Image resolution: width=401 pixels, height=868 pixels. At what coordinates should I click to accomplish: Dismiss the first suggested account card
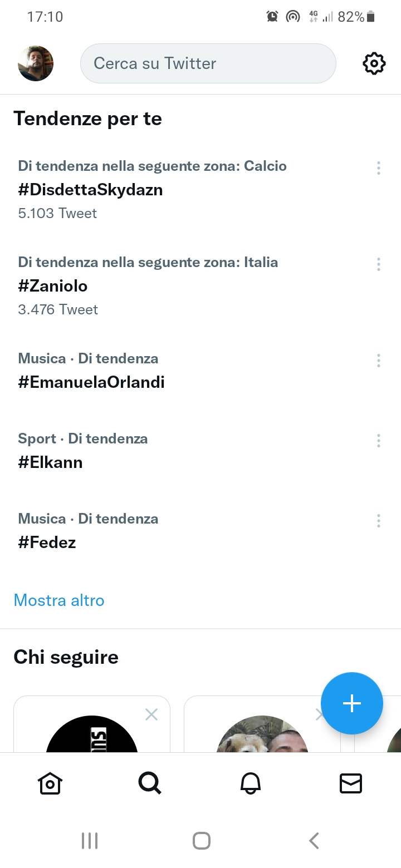point(151,714)
